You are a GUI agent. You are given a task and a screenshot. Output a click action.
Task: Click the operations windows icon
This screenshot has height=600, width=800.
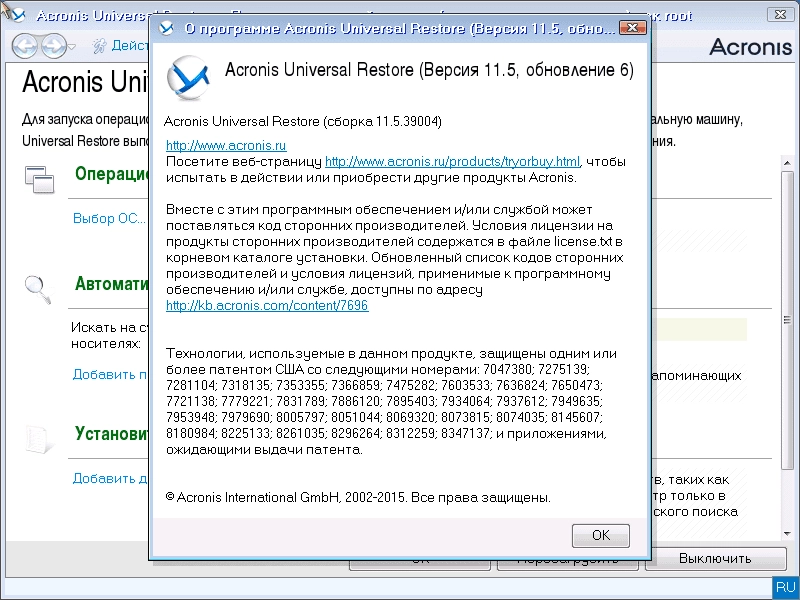pyautogui.click(x=39, y=180)
